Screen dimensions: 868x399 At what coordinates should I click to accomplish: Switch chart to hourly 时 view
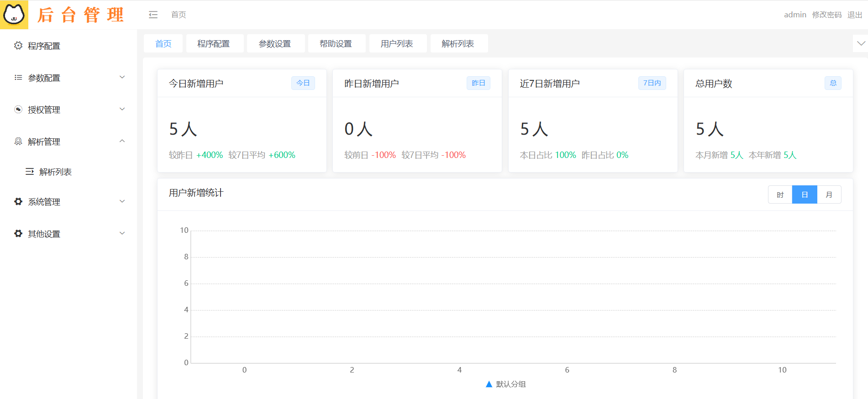(780, 195)
